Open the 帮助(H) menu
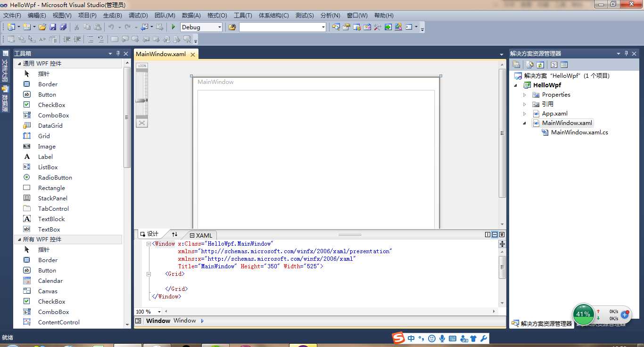 (x=383, y=16)
